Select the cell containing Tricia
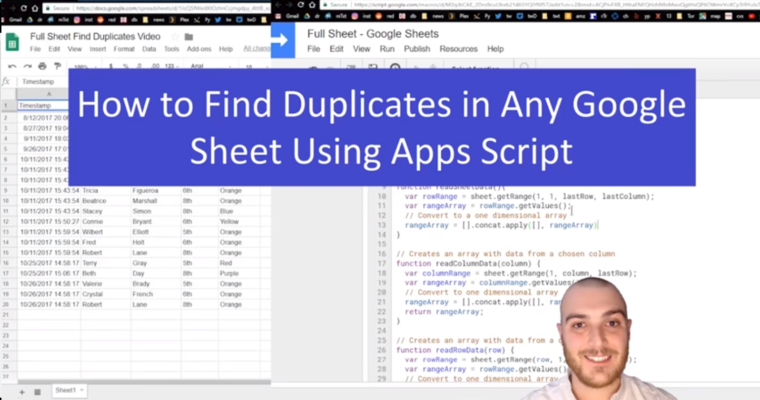This screenshot has width=760, height=400. pyautogui.click(x=106, y=191)
